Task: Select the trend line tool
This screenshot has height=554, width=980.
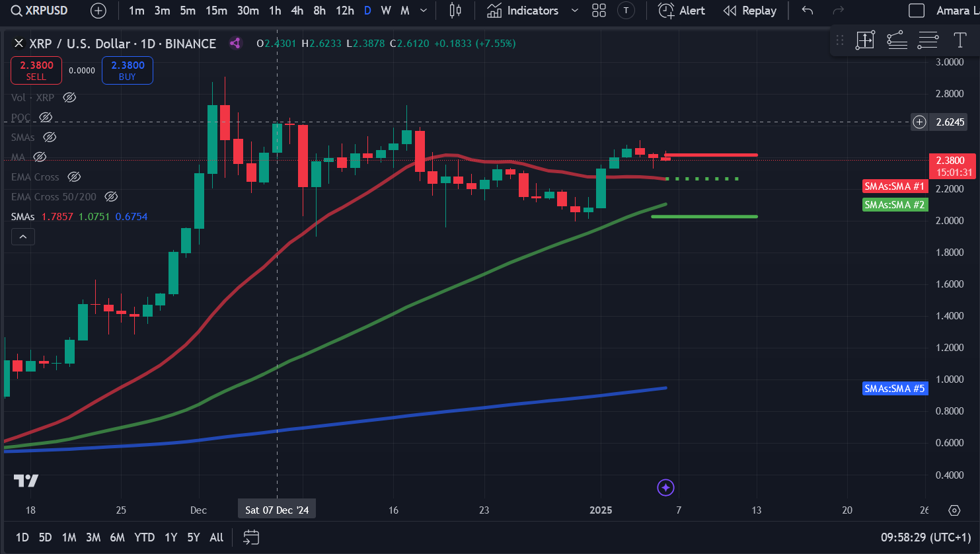Action: (897, 40)
